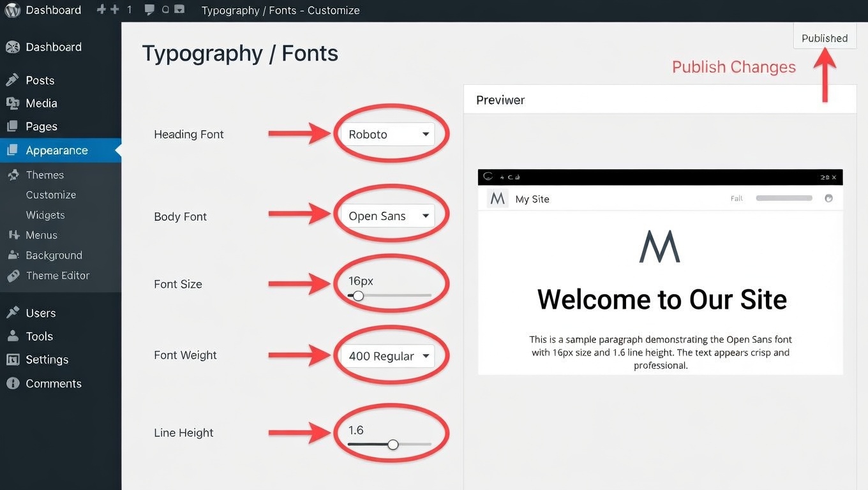Click the WordPress logo in admin bar
The width and height of the screenshot is (868, 490).
pyautogui.click(x=12, y=10)
